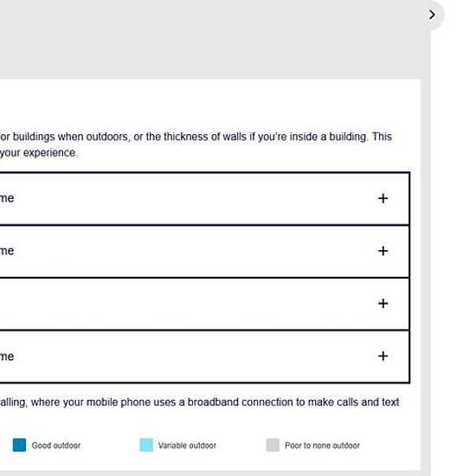Open the topmost accordion section row
The image size is (476, 476).
[x=204, y=198]
